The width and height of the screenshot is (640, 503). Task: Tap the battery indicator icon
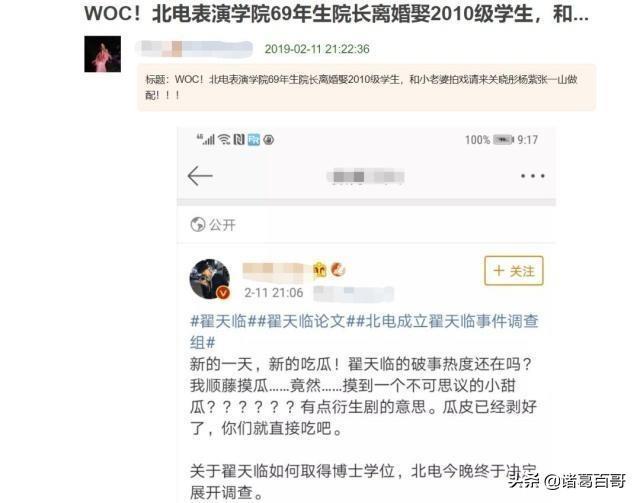click(x=503, y=140)
